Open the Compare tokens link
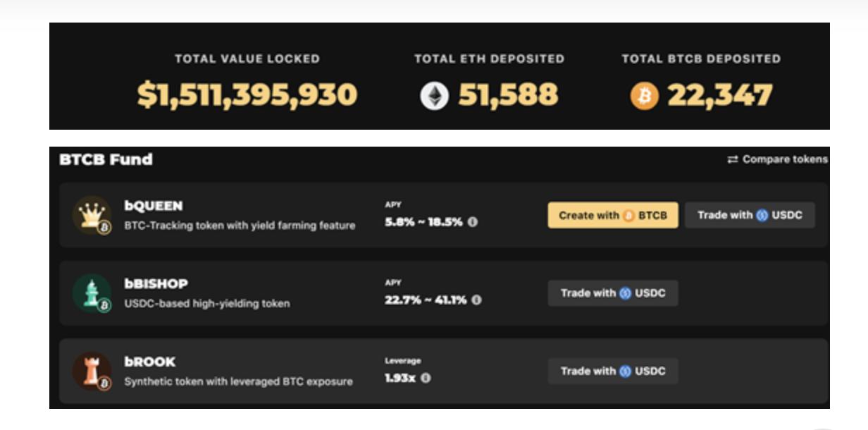 point(785,159)
